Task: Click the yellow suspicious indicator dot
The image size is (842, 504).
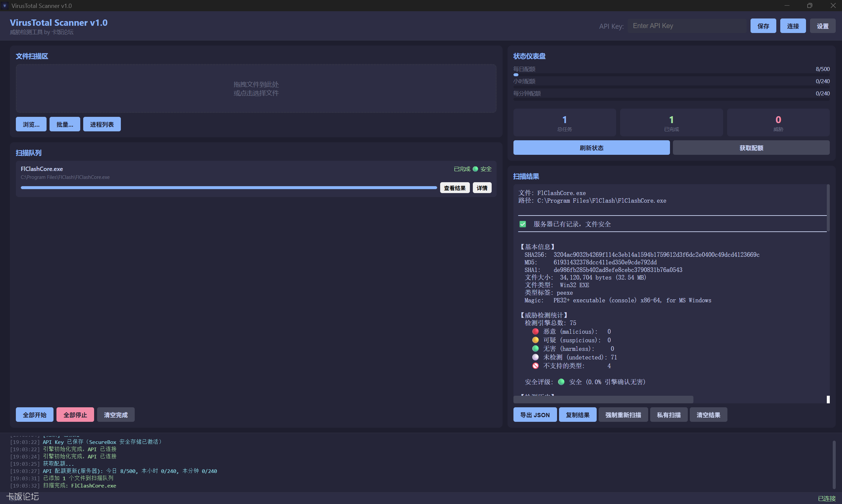Action: [x=535, y=340]
